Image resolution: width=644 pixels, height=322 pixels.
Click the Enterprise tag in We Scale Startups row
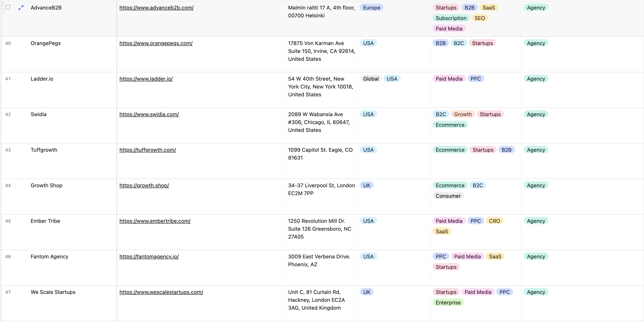click(x=448, y=302)
